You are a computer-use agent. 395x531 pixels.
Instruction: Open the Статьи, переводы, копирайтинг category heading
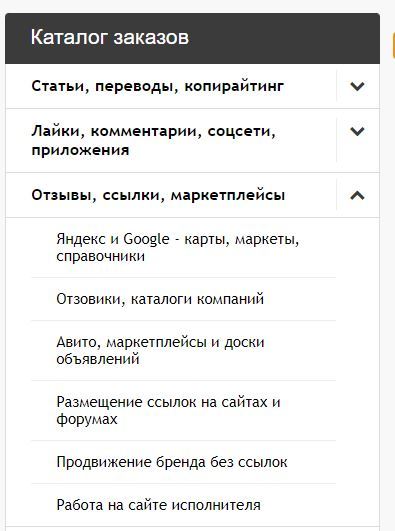(x=158, y=86)
